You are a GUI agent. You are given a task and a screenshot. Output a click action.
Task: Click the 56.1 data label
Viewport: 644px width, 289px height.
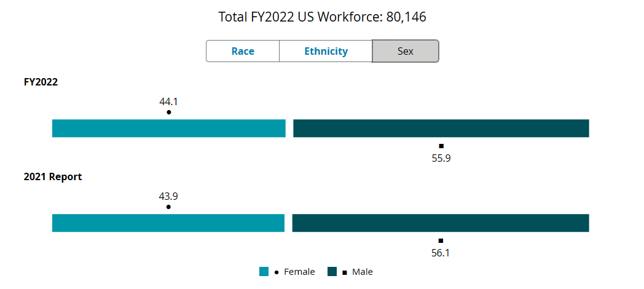(441, 252)
